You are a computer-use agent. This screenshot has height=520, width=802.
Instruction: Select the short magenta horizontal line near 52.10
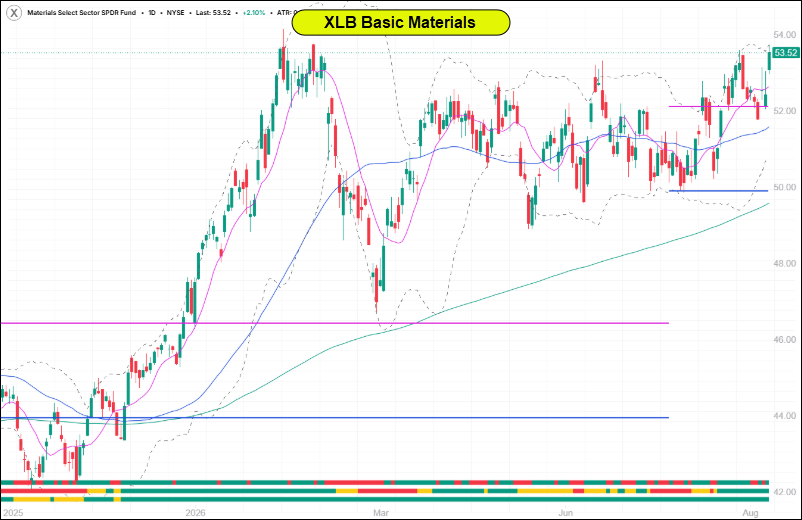[719, 106]
